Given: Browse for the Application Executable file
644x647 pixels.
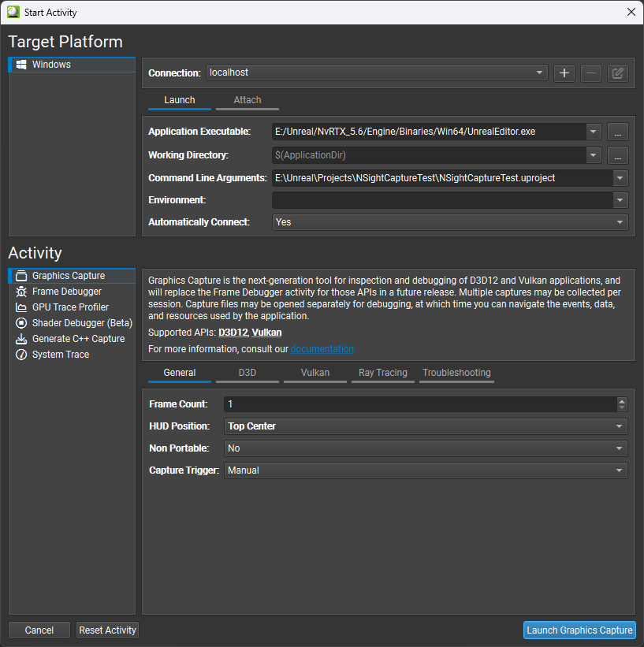Looking at the screenshot, I should [617, 132].
